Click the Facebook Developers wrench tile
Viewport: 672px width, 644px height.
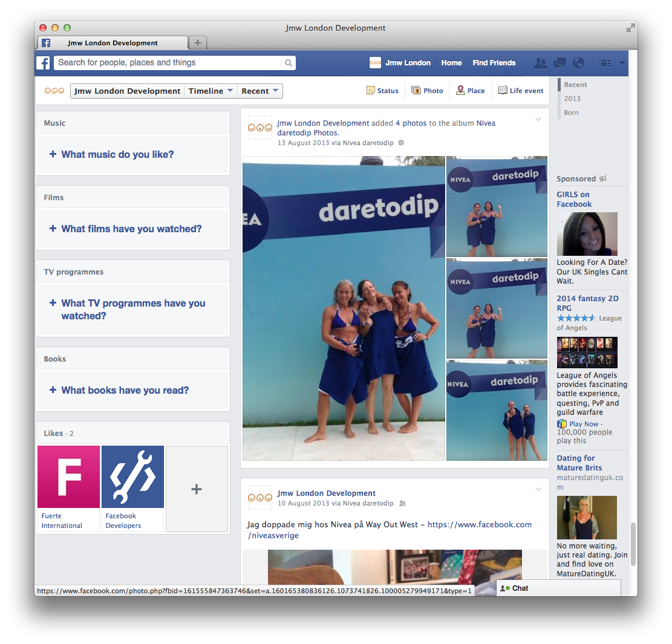(x=132, y=476)
